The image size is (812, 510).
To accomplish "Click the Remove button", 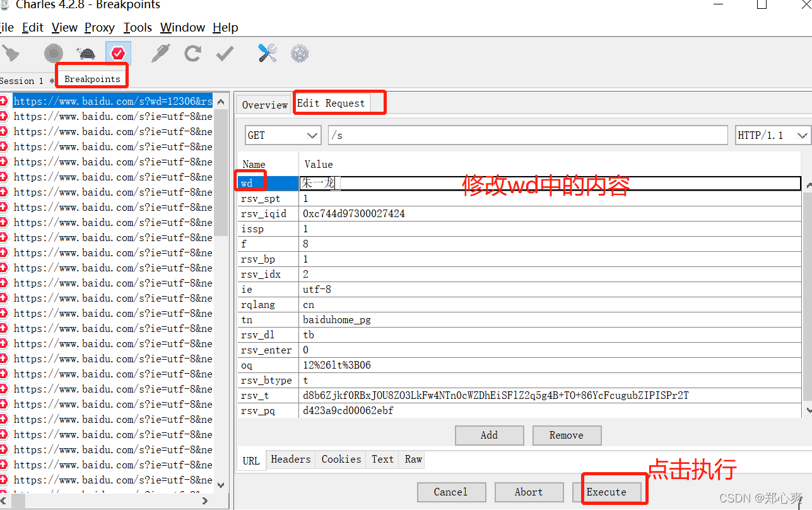I will point(567,435).
